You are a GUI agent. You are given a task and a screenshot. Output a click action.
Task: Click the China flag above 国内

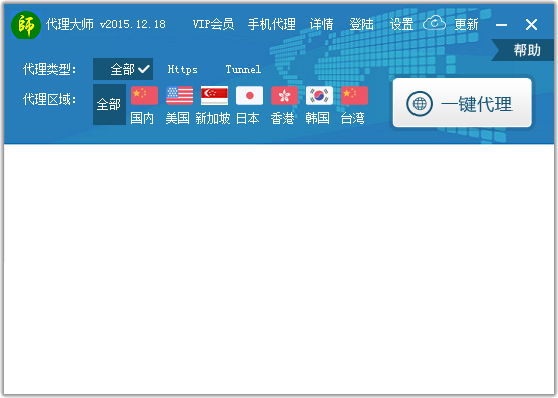click(x=144, y=95)
